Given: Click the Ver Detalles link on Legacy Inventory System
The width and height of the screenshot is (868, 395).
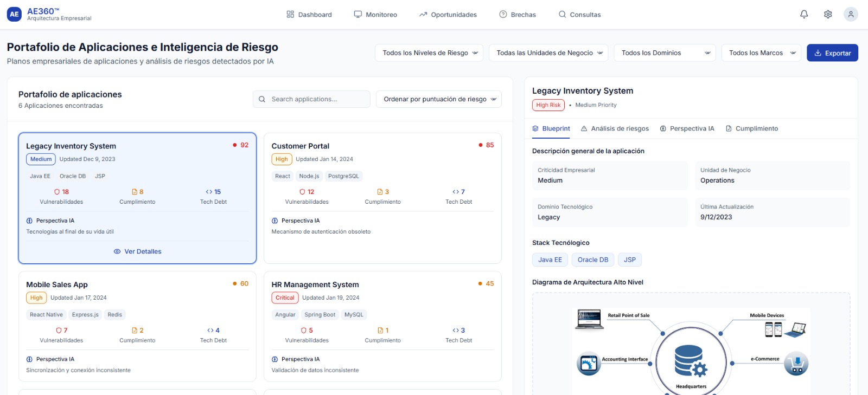Looking at the screenshot, I should (x=138, y=251).
